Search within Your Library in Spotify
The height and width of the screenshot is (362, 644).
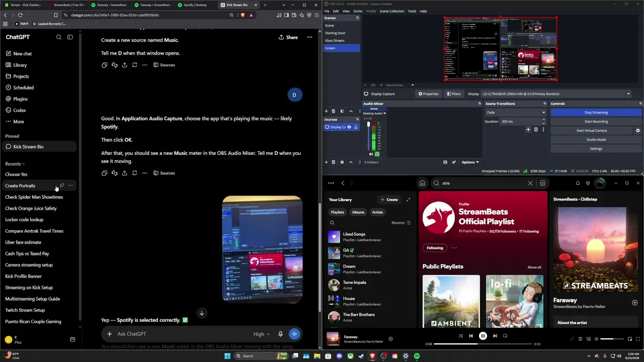pos(332,223)
